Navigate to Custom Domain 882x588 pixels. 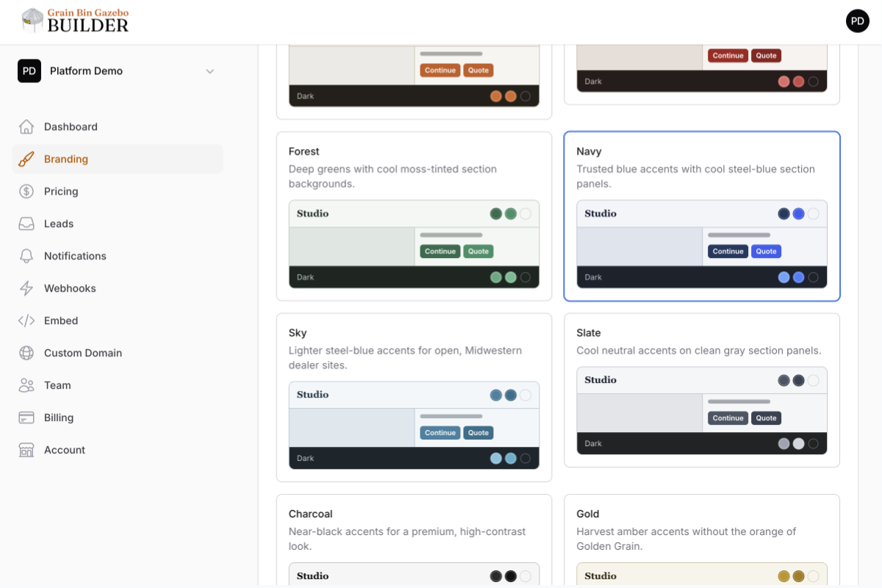[x=118, y=353]
